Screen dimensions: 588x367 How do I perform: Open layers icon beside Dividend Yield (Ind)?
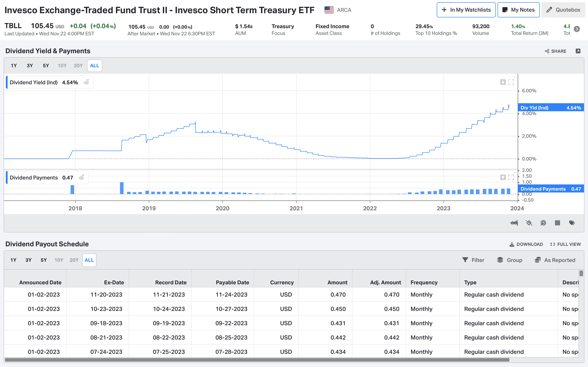click(x=86, y=82)
